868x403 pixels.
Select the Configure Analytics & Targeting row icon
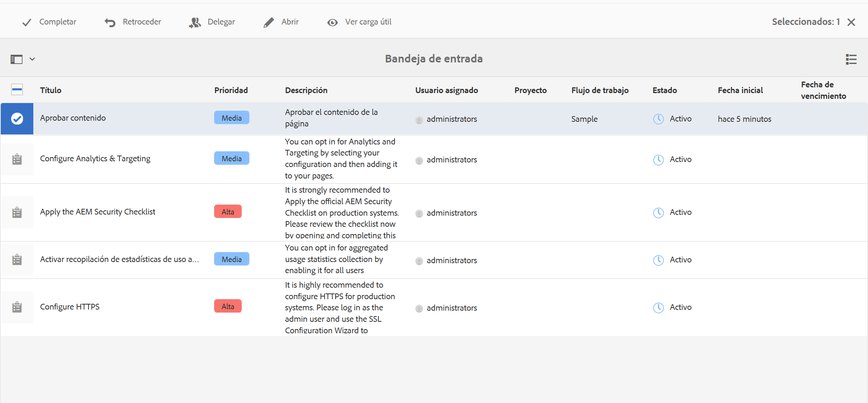coord(17,159)
